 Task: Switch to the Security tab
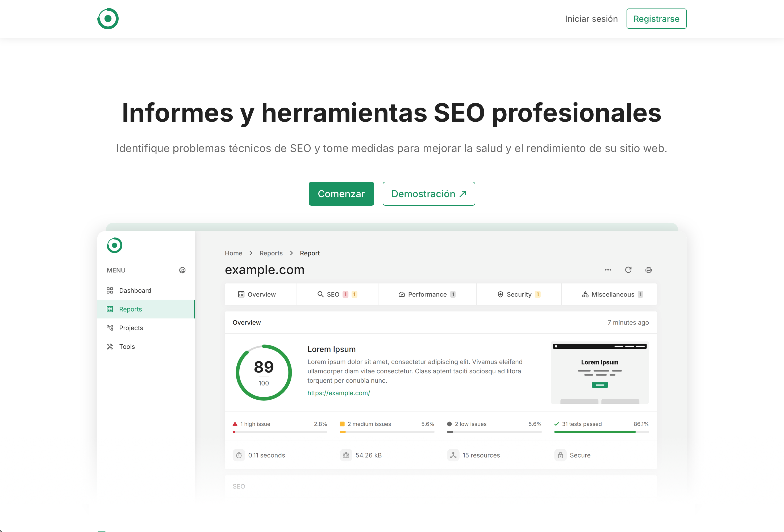[x=519, y=294]
